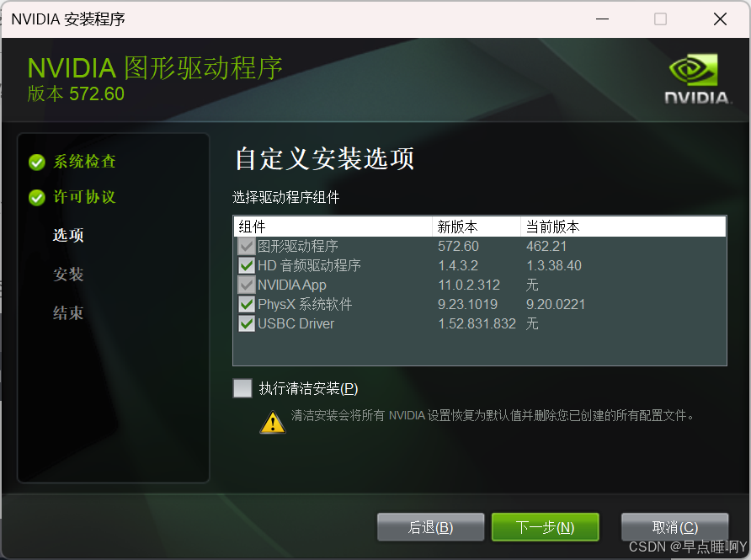Click the 版本 572.60 header text
The image size is (751, 560).
pos(76,93)
